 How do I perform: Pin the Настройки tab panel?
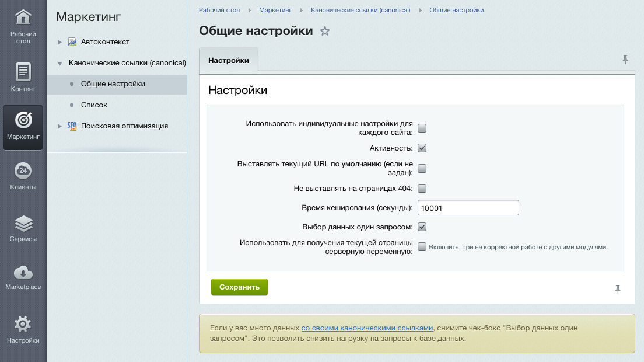coord(626,59)
